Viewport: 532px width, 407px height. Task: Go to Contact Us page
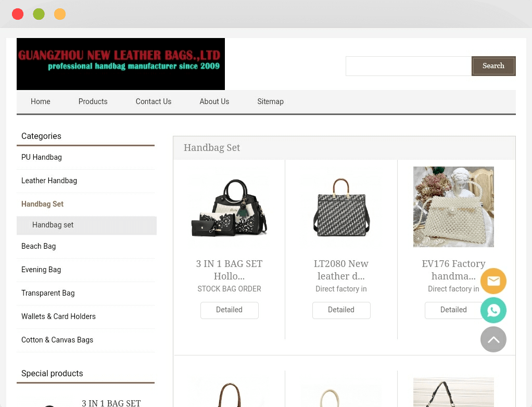(x=154, y=101)
